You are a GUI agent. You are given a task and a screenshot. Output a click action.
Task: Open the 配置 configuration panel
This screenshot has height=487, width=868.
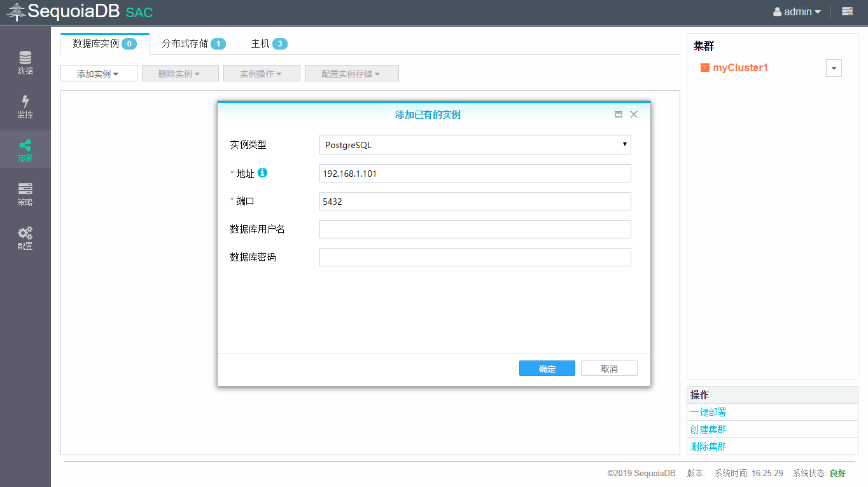coord(25,238)
